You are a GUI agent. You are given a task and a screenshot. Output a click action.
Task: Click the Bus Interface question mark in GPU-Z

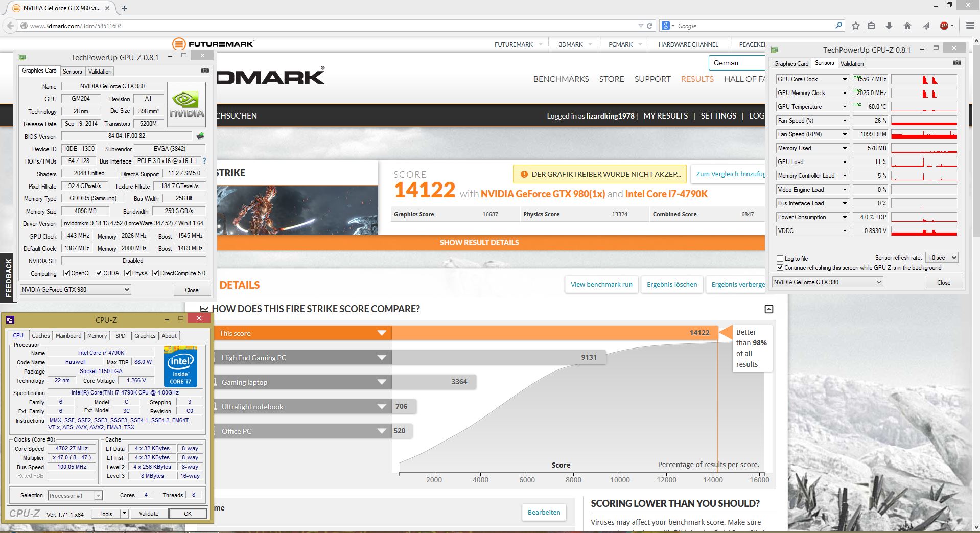204,161
